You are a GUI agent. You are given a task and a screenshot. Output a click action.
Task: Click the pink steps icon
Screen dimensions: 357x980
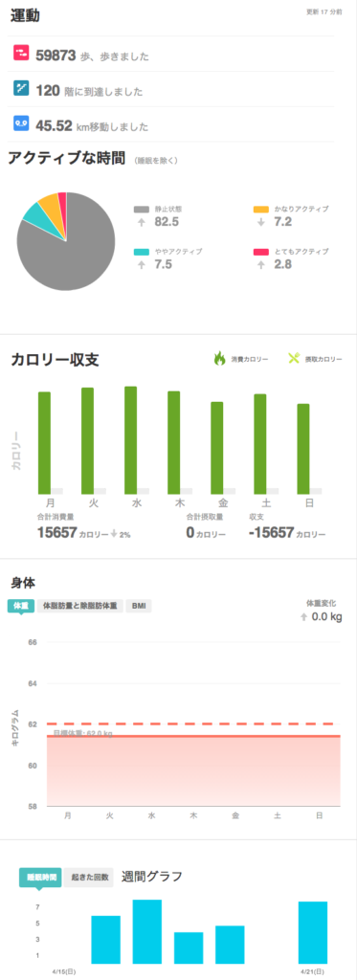(21, 53)
